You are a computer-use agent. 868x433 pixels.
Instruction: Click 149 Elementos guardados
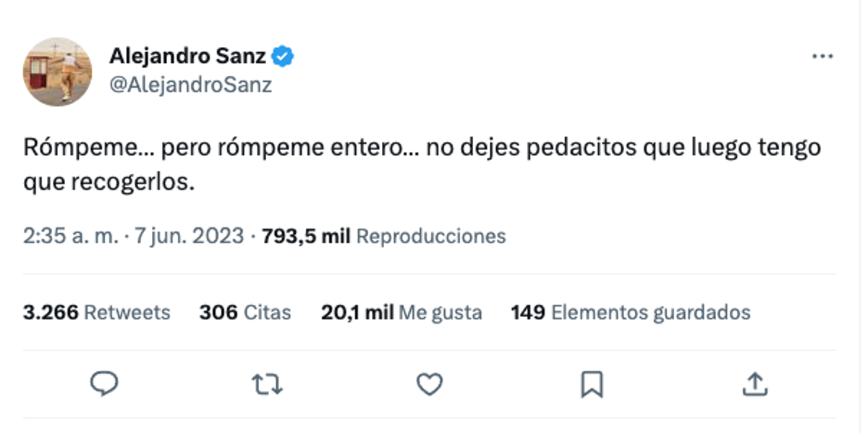coord(630,313)
